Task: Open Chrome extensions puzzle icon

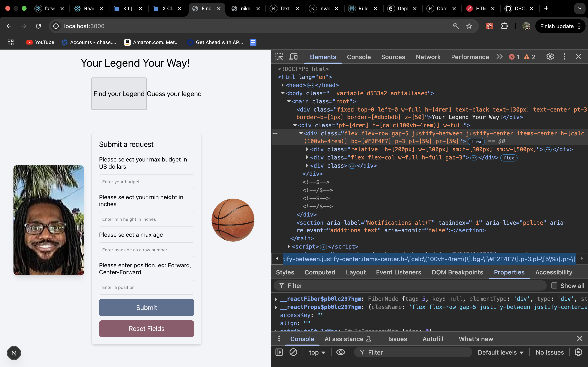Action: click(504, 26)
